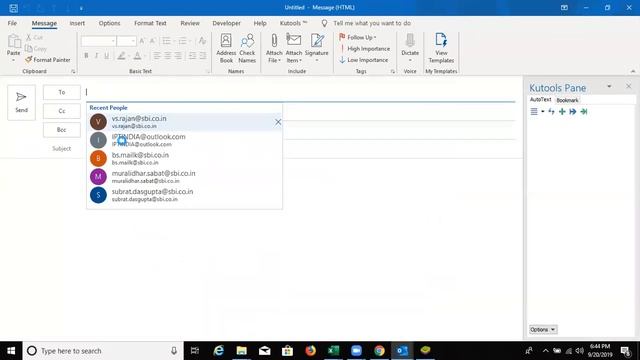
Task: Click Grow Font icon
Action: 142,41
